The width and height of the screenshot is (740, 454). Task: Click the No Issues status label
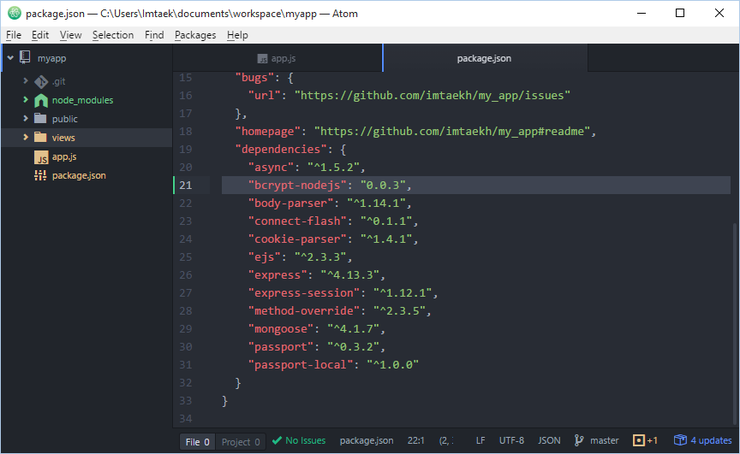pos(305,440)
